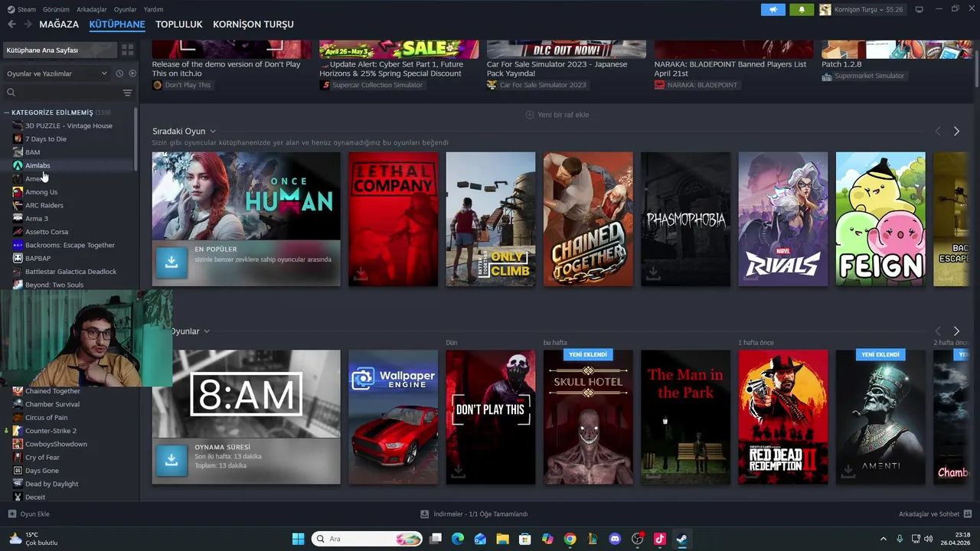This screenshot has width=980, height=551.
Task: Next page arrow on recent games shelf
Action: pos(956,331)
